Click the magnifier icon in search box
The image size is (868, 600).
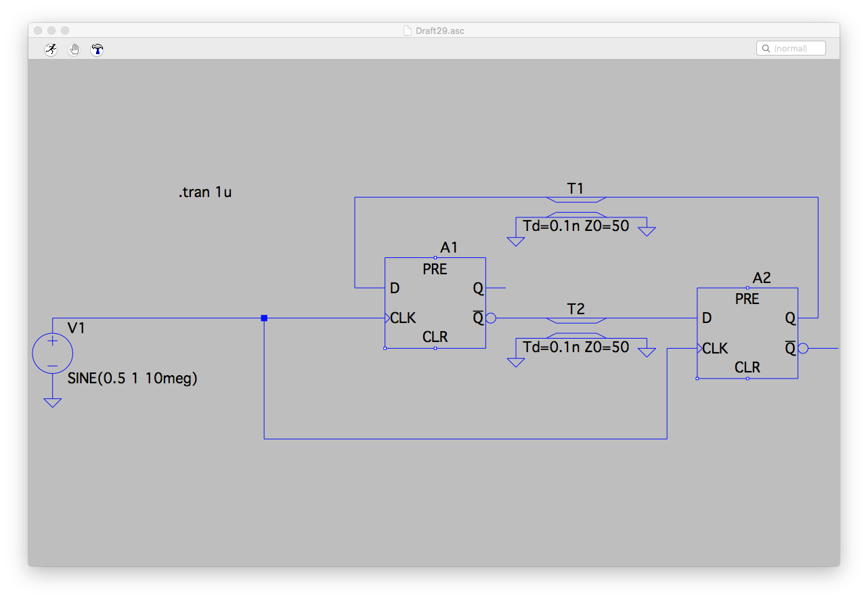pyautogui.click(x=766, y=49)
